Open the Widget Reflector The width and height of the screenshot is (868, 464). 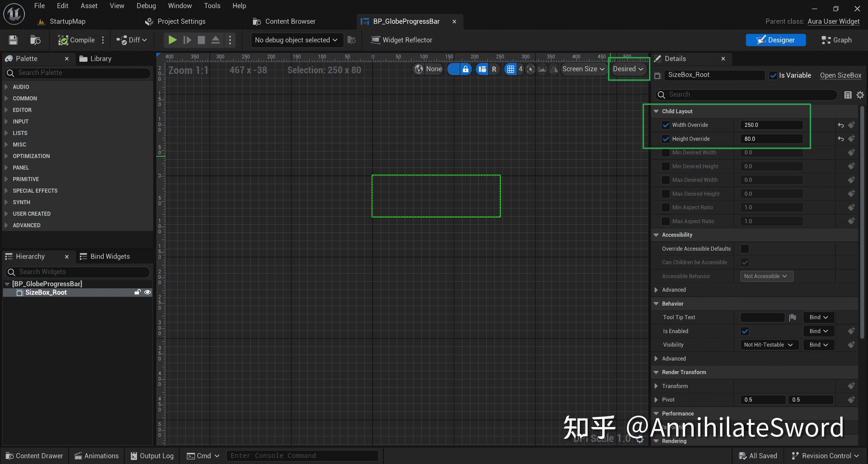[402, 40]
